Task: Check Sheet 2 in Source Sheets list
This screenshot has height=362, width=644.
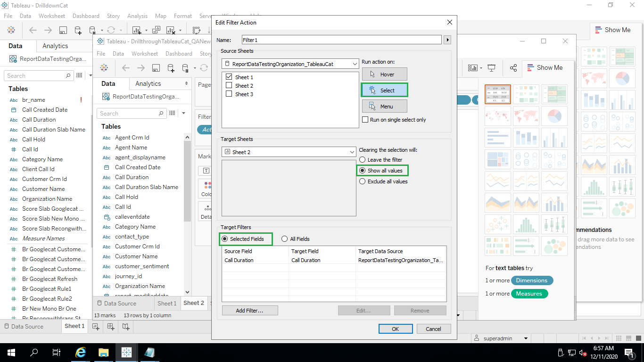Action: [x=229, y=85]
